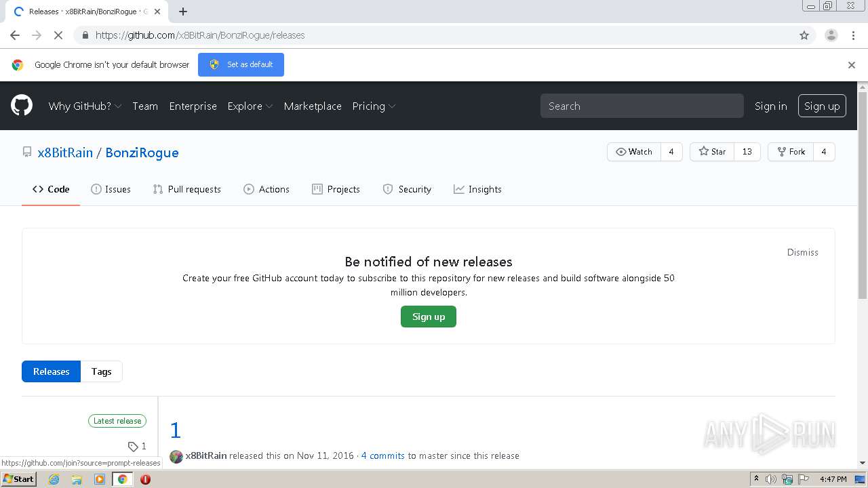
Task: Open the Team nav link
Action: tap(145, 106)
